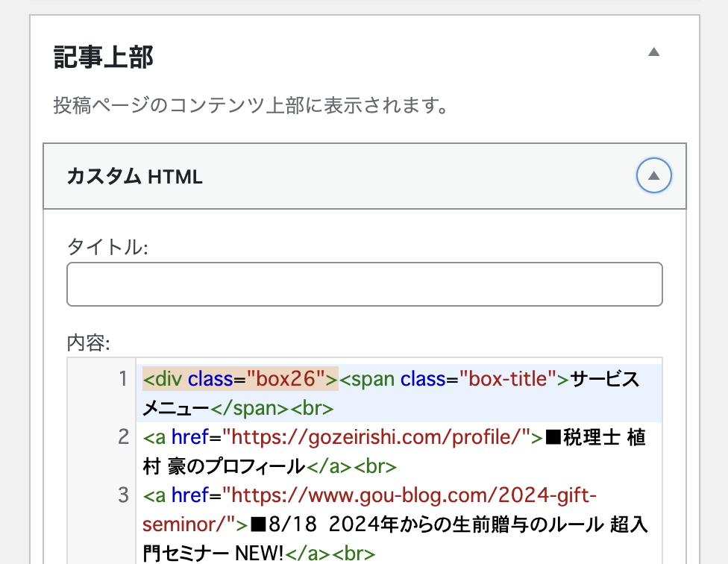The height and width of the screenshot is (564, 728).
Task: Click the </a><br> tag ending line 2
Action: pyautogui.click(x=351, y=466)
